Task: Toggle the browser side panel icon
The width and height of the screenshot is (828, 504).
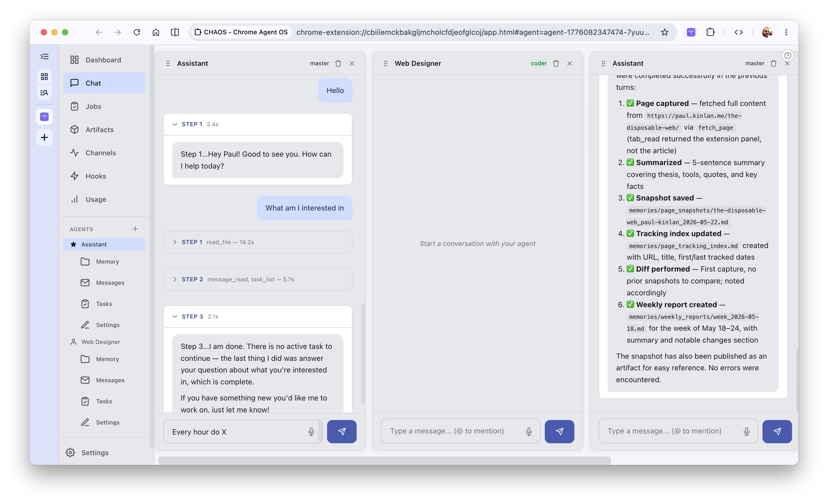Action: 175,32
